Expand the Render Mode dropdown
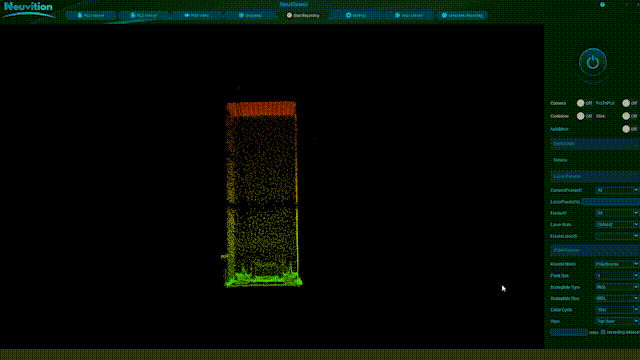The height and width of the screenshot is (360, 640). coord(617,264)
